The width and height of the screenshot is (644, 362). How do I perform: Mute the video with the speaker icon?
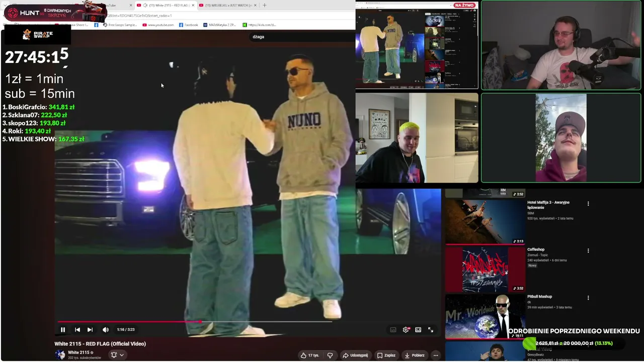(x=106, y=330)
